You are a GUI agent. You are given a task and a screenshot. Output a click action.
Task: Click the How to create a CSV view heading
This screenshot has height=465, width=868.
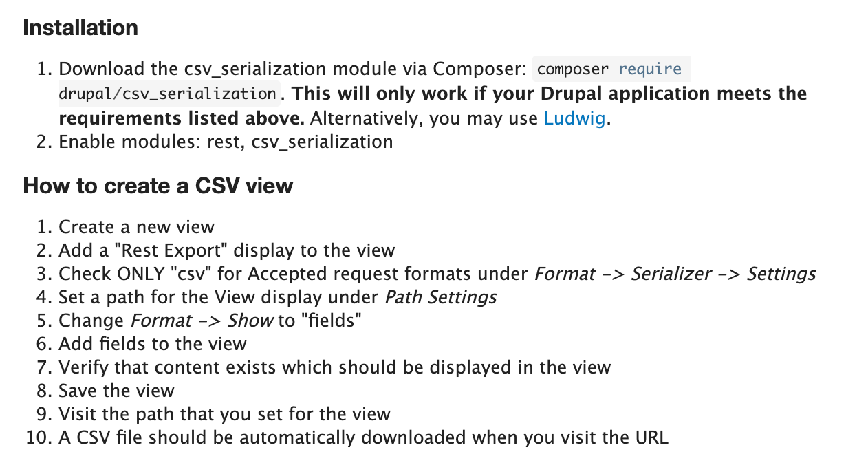point(158,186)
